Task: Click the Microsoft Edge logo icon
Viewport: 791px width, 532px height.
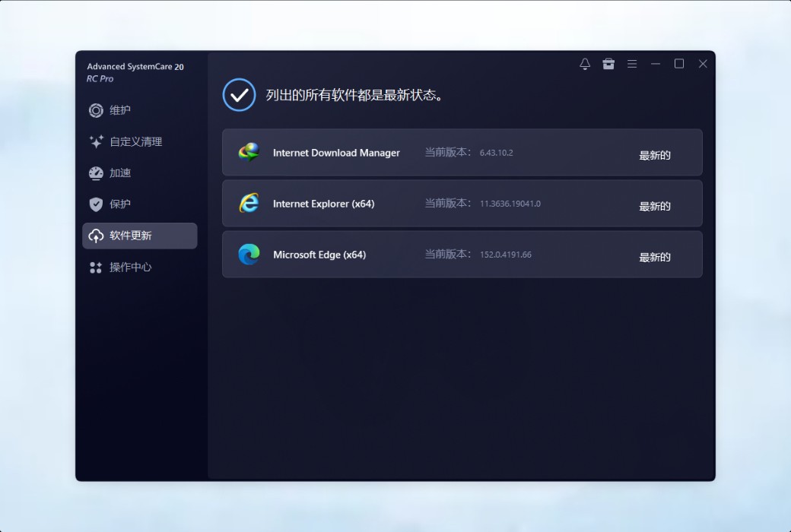Action: (x=249, y=254)
